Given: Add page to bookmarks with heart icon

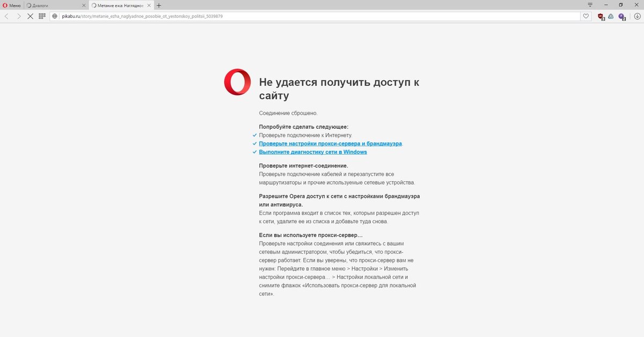Looking at the screenshot, I should point(586,16).
